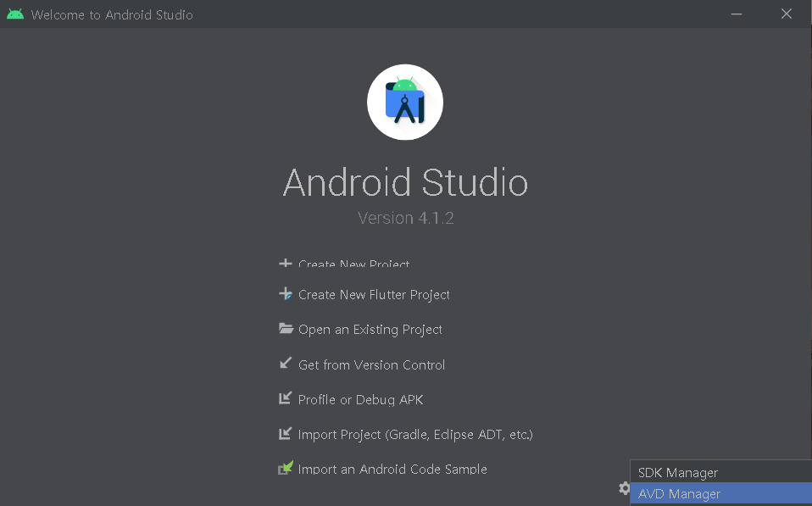Start Create New Project
Viewport: 812px width, 506px height.
[353, 263]
